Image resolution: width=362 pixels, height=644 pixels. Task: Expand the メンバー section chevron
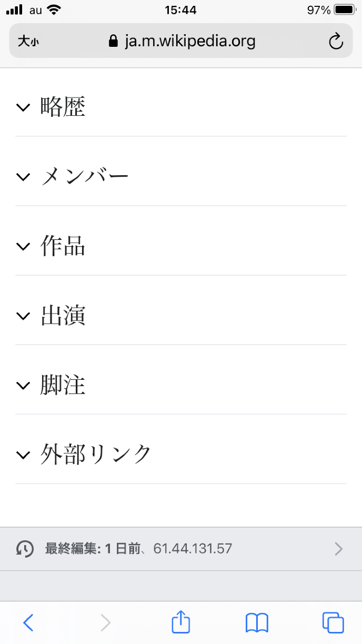pos(23,177)
